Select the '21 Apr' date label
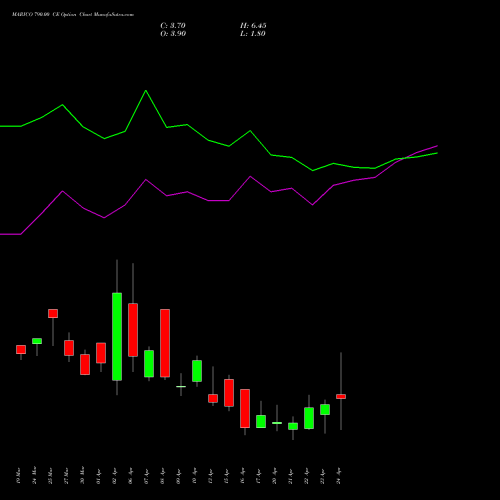The height and width of the screenshot is (500, 500). point(290,475)
